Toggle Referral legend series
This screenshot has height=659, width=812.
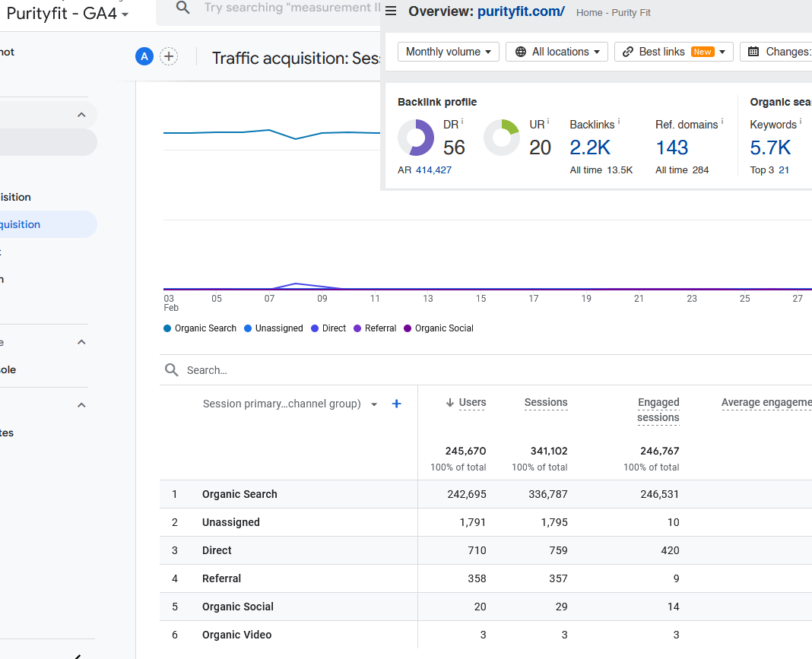click(375, 328)
